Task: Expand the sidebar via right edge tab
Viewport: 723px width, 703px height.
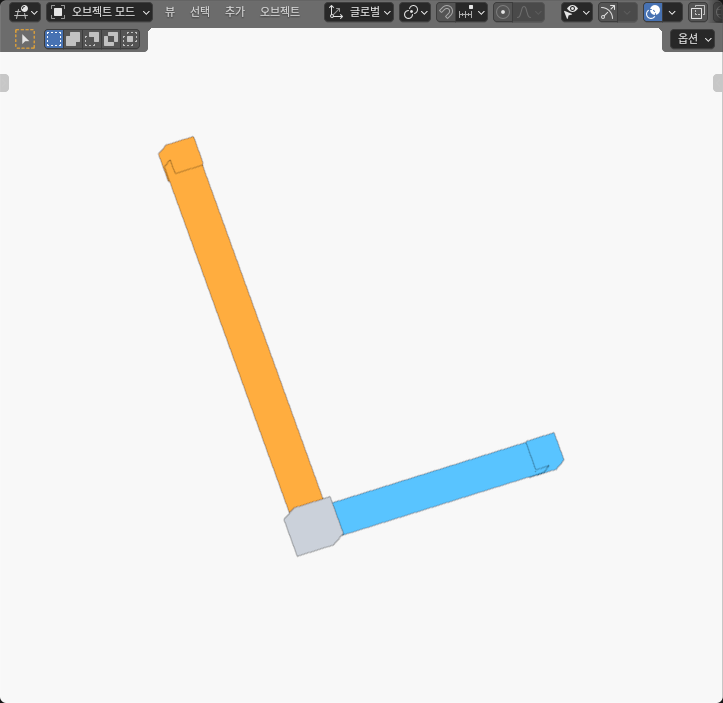Action: tap(718, 83)
